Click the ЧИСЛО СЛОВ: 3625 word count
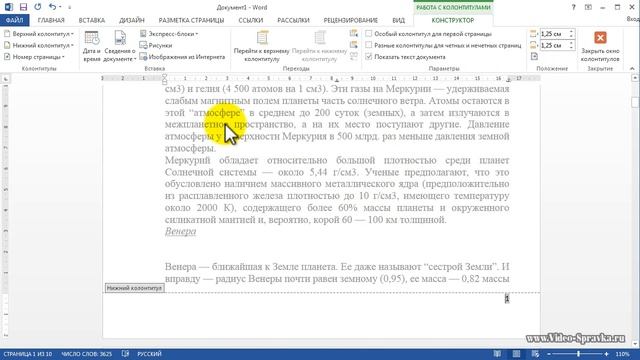The height and width of the screenshot is (360, 640). click(87, 354)
